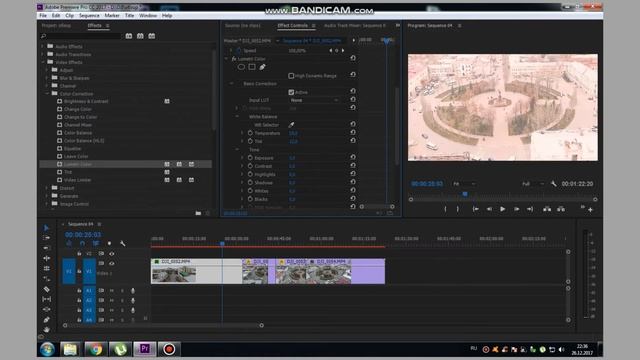640x360 pixels.
Task: Toggle V2 track output eye
Action: pos(111,253)
